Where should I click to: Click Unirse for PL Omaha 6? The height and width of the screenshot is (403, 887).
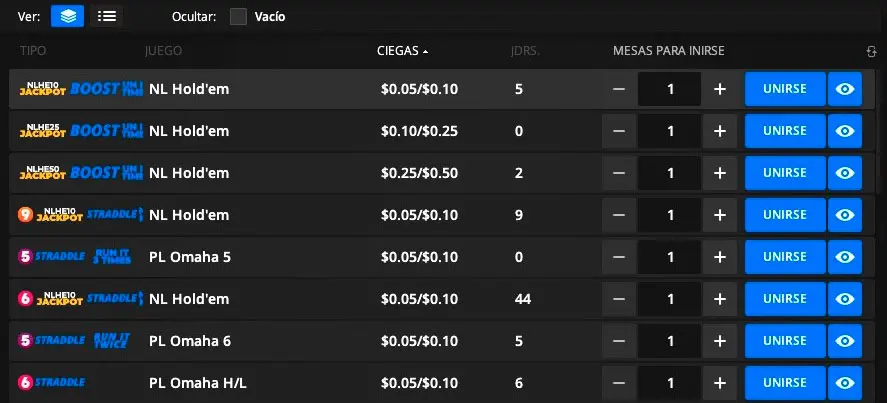784,341
